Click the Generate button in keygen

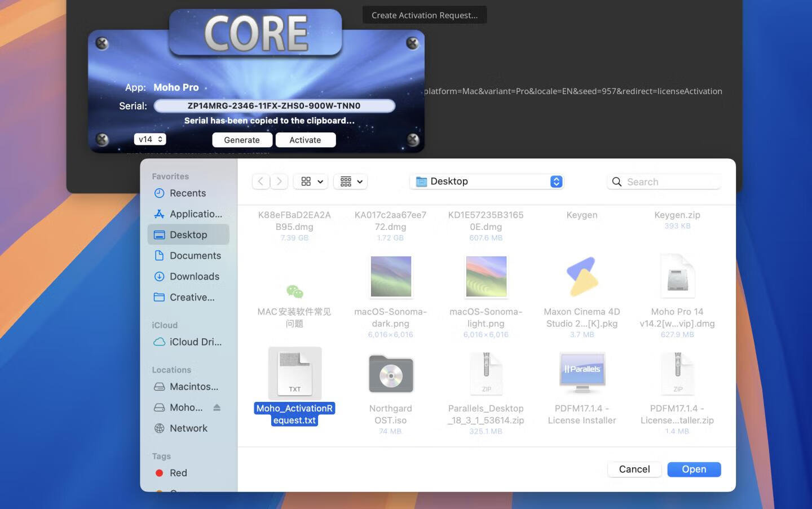pyautogui.click(x=242, y=140)
